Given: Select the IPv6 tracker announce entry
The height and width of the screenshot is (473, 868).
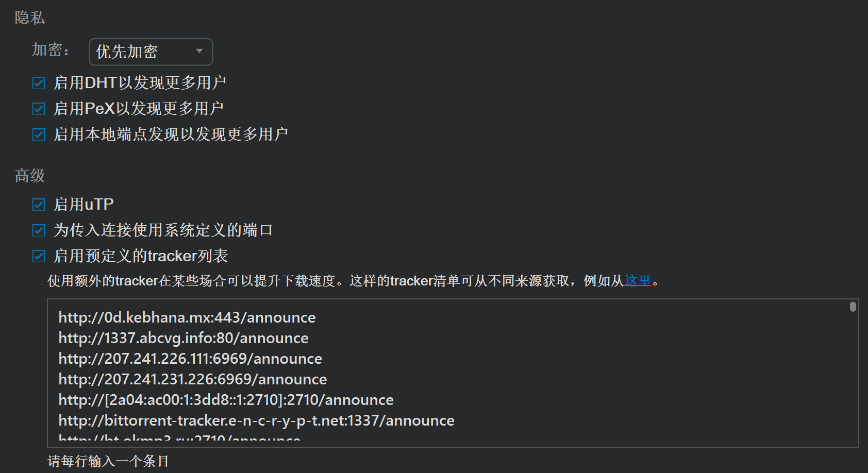Looking at the screenshot, I should coord(225,399).
